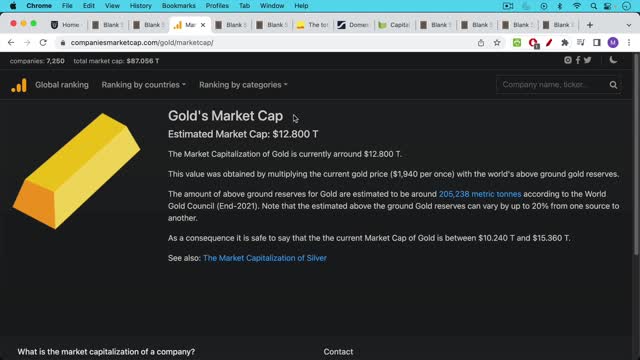Click Estimated Market Cap: $12.800 T text
Image resolution: width=640 pixels, height=360 pixels.
tap(243, 134)
